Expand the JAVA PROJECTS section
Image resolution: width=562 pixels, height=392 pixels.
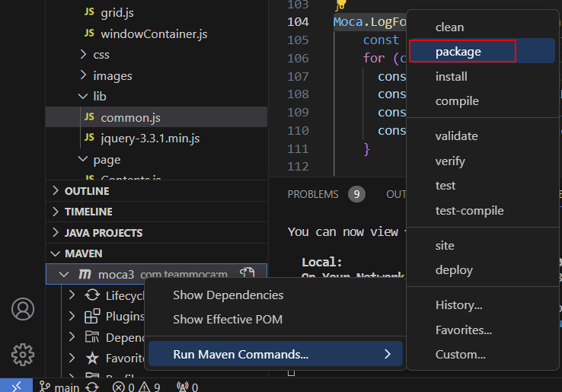(55, 233)
